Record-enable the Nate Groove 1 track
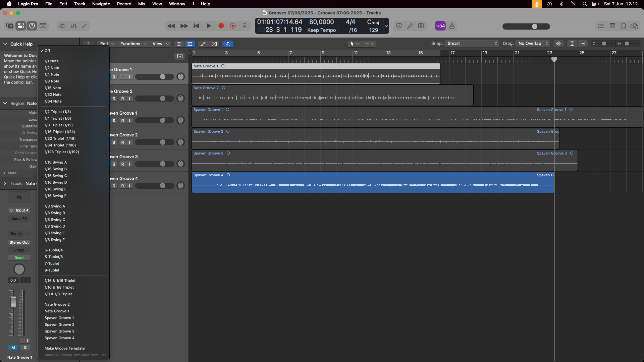The width and height of the screenshot is (644, 362). pos(122,77)
